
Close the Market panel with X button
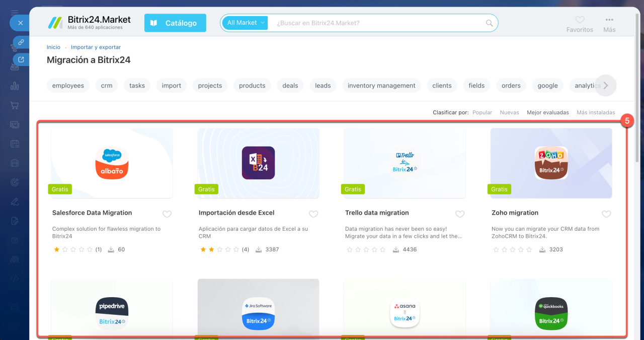[x=20, y=23]
